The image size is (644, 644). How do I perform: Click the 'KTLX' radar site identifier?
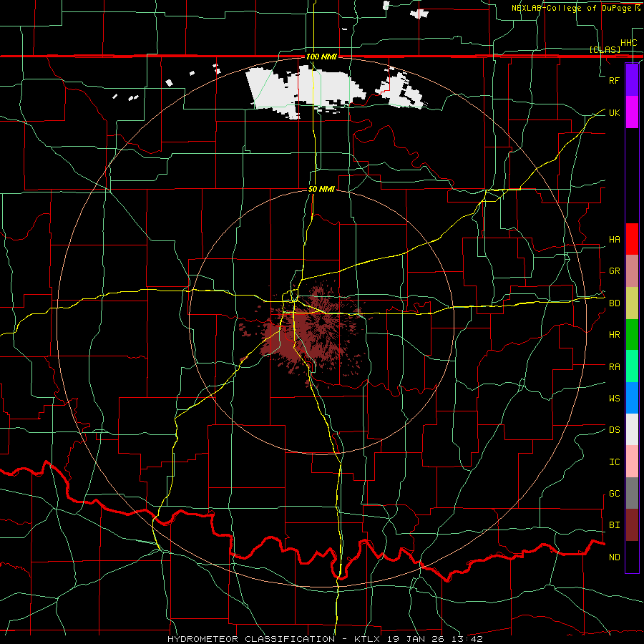tap(367, 639)
